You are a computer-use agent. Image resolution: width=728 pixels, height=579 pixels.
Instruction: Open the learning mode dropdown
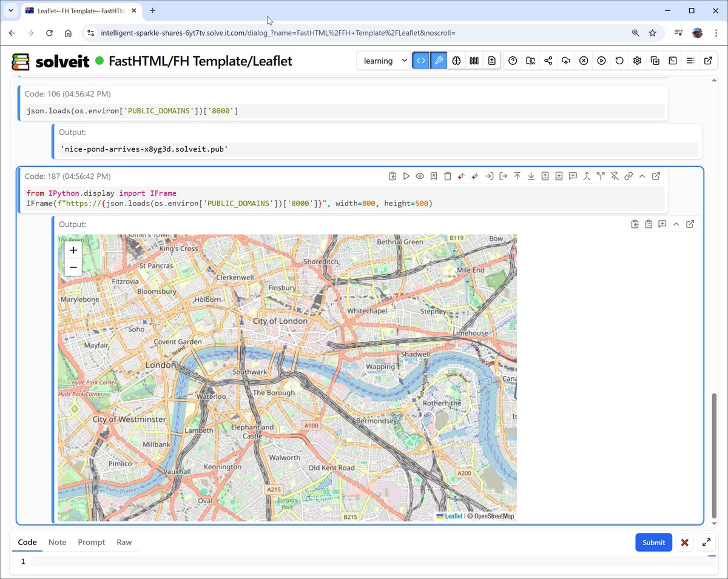(x=384, y=61)
